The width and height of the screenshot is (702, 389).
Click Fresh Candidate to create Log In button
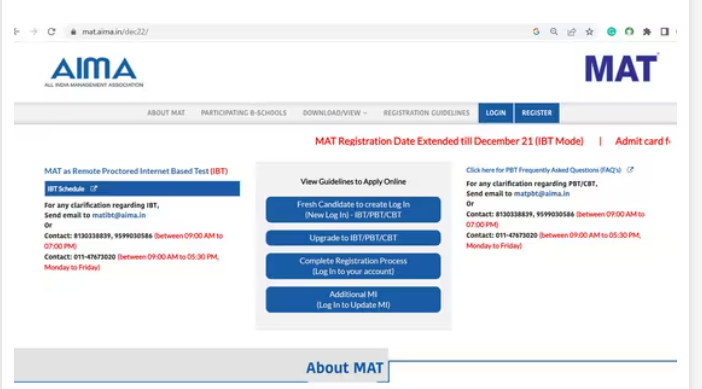tap(353, 209)
